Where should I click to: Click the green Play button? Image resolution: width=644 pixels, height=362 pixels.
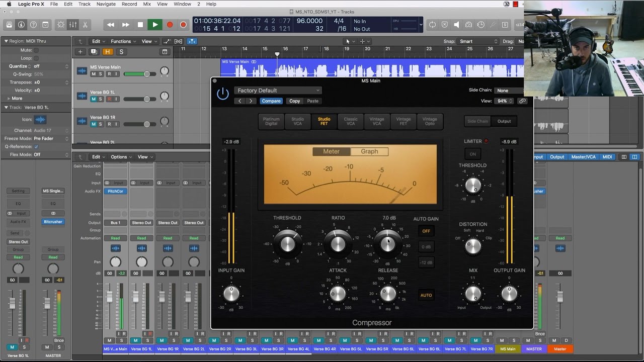pyautogui.click(x=155, y=25)
